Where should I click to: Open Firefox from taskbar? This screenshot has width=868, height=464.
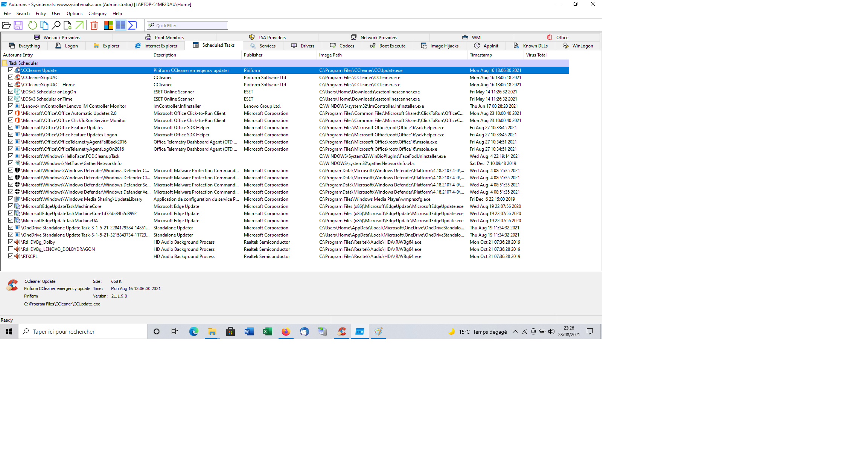pyautogui.click(x=286, y=331)
